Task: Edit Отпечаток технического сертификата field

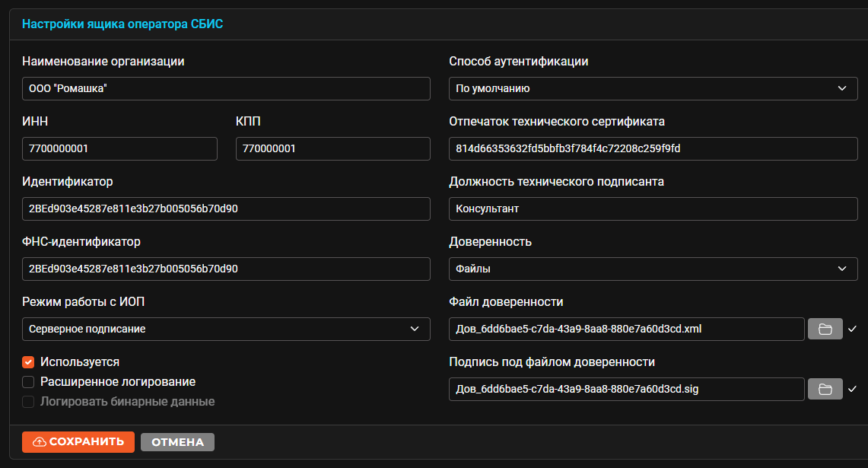Action: (x=653, y=148)
